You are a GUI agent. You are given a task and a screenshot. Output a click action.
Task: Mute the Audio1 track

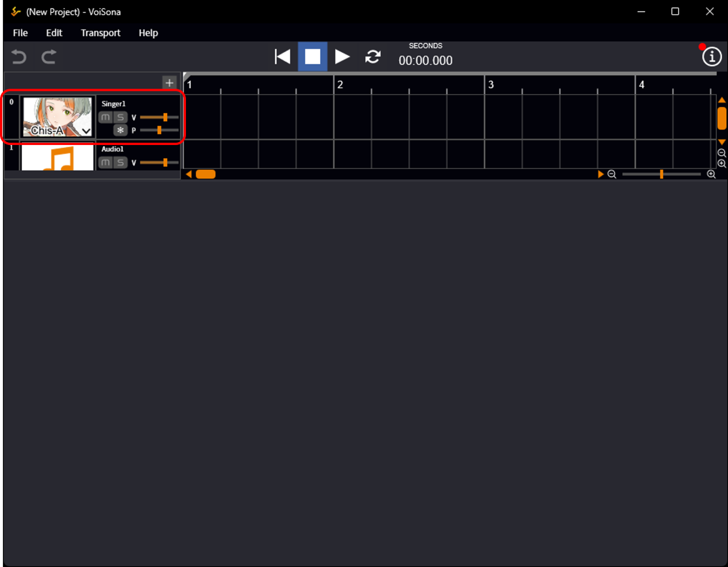[x=105, y=163]
